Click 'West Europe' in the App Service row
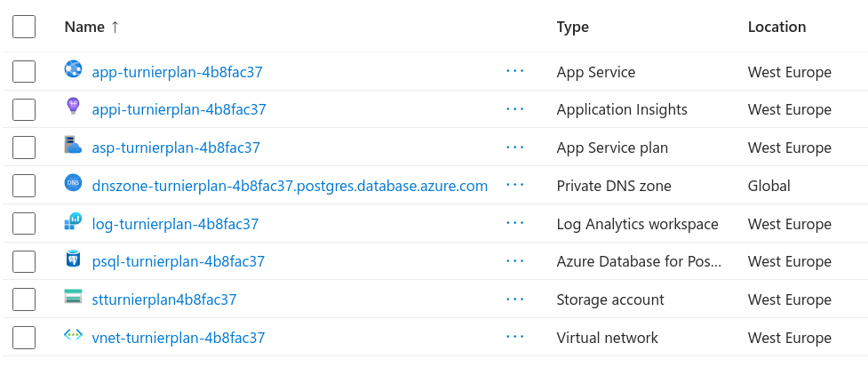The width and height of the screenshot is (868, 375). click(x=790, y=72)
